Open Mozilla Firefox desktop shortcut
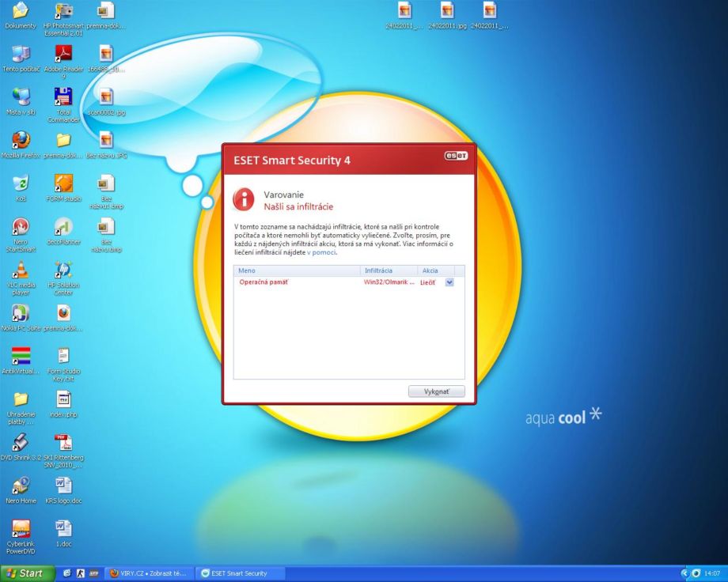This screenshot has height=582, width=728. pos(21,141)
